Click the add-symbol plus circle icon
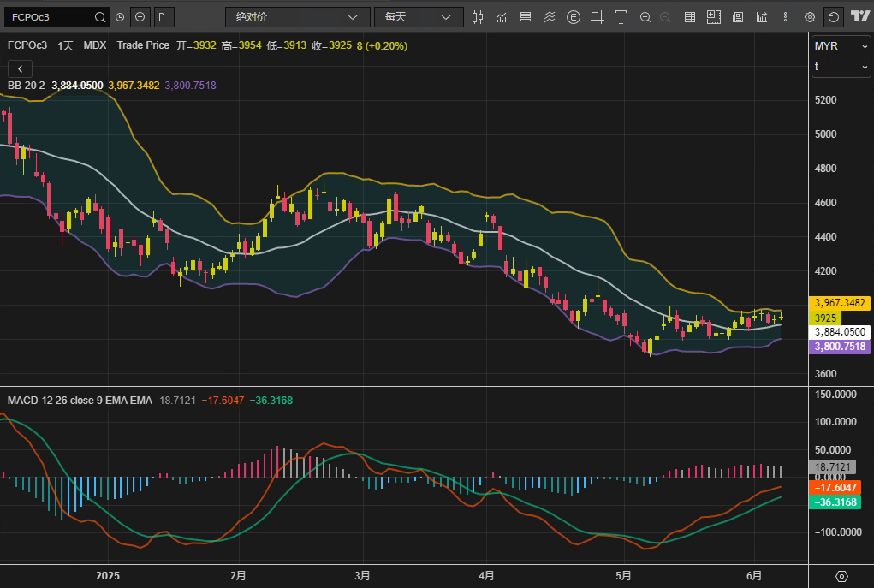The height and width of the screenshot is (588, 874). [140, 16]
